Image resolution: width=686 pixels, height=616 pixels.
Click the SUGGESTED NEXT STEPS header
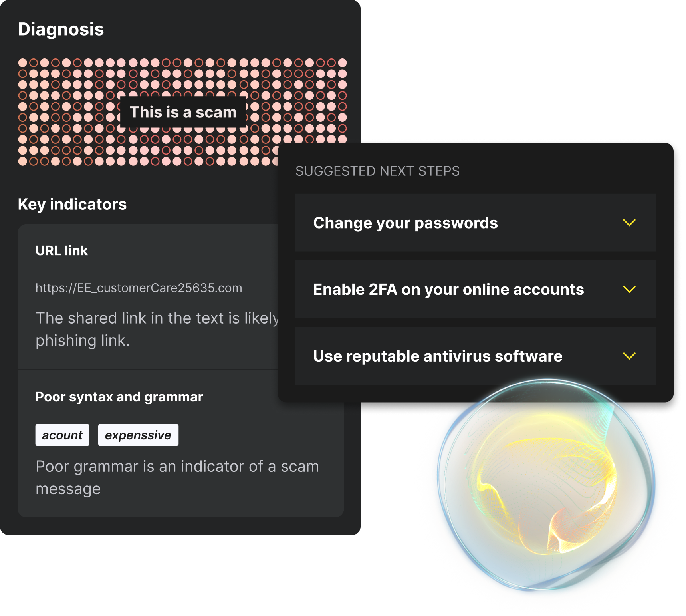click(378, 171)
